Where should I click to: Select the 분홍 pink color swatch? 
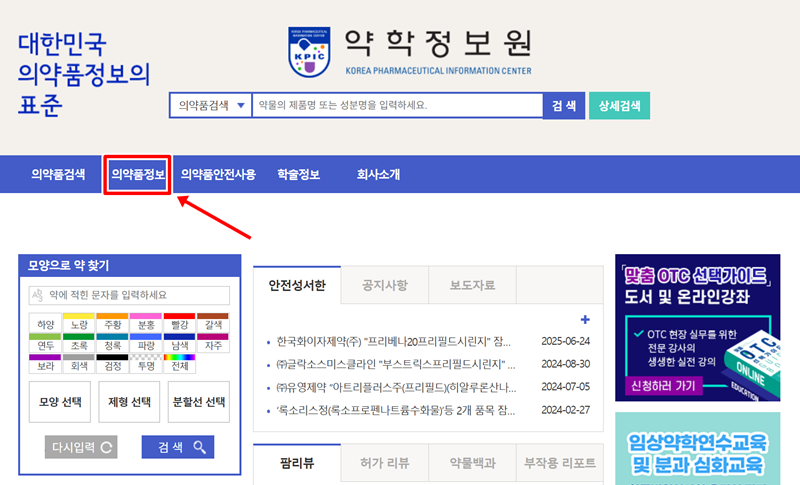pyautogui.click(x=146, y=323)
